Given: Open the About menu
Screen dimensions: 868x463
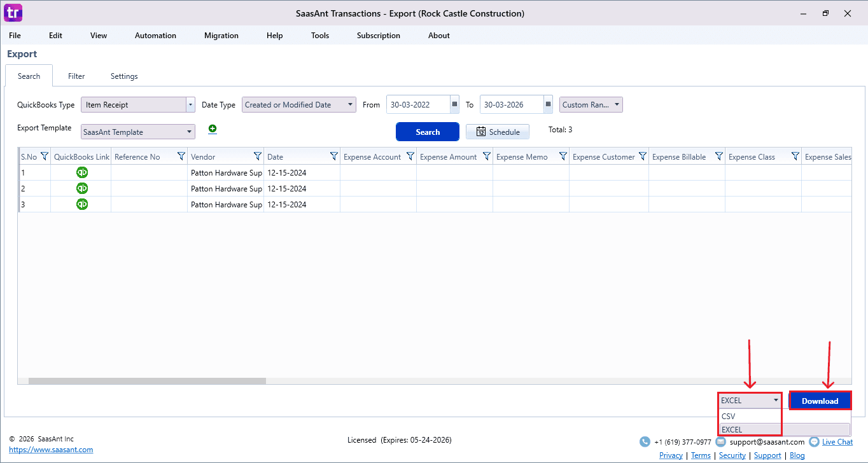Looking at the screenshot, I should (439, 36).
